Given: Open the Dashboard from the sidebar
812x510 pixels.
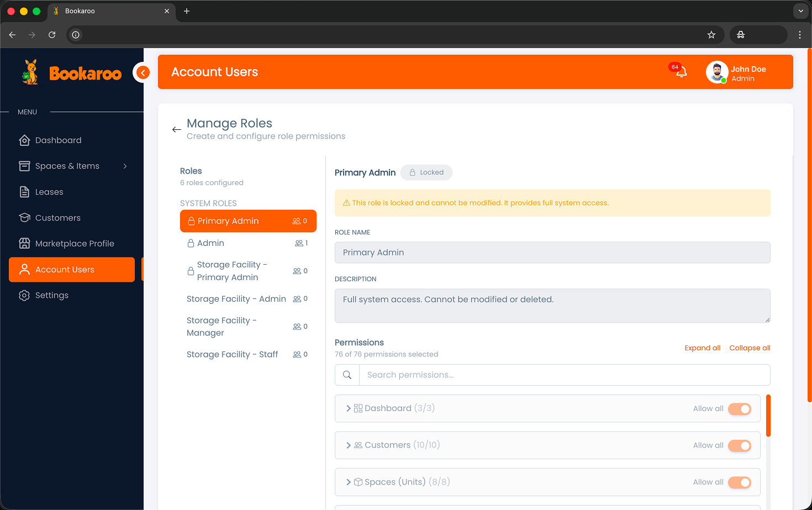Looking at the screenshot, I should 57,140.
